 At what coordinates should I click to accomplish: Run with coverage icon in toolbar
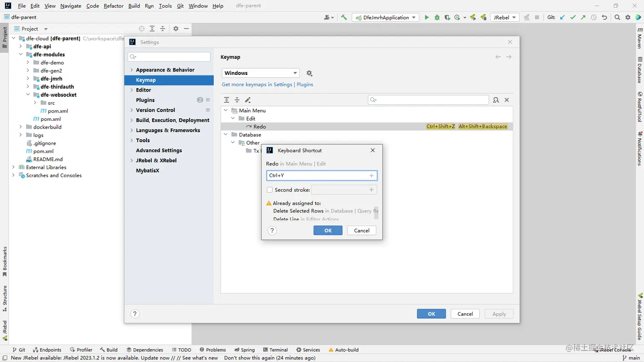click(x=447, y=17)
